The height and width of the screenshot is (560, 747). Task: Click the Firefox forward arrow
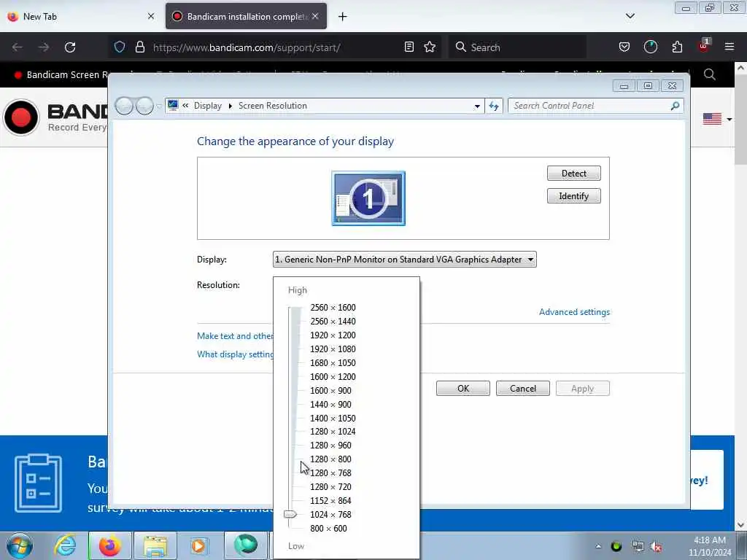[x=44, y=47]
